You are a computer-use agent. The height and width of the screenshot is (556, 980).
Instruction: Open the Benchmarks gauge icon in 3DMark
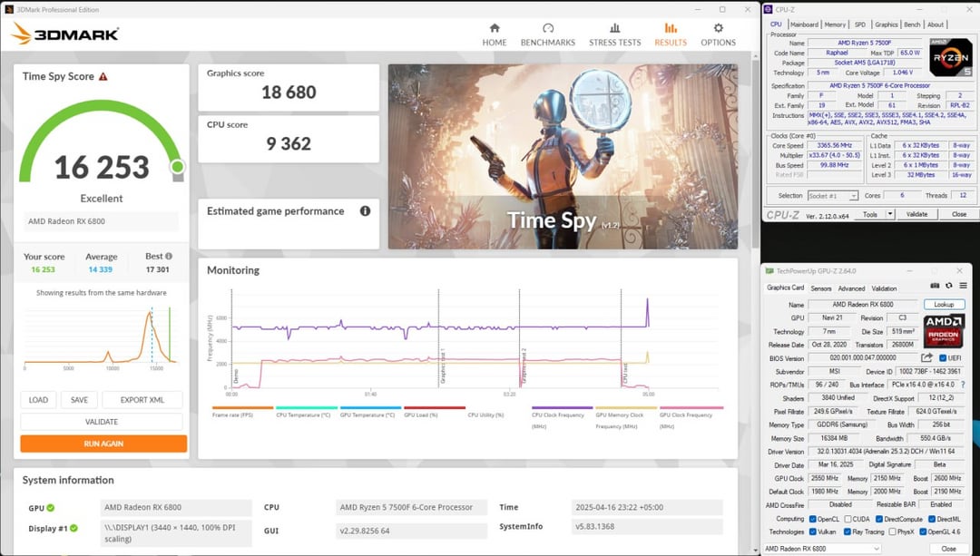point(548,28)
